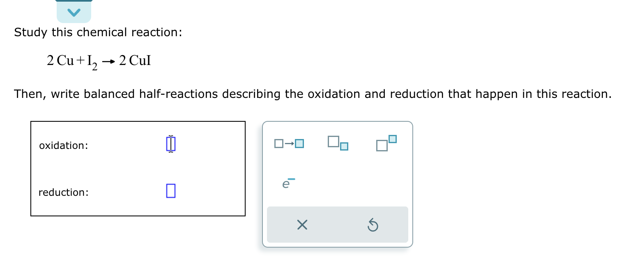The width and height of the screenshot is (644, 269).
Task: Toggle the subscript entry box selection
Action: click(x=345, y=146)
